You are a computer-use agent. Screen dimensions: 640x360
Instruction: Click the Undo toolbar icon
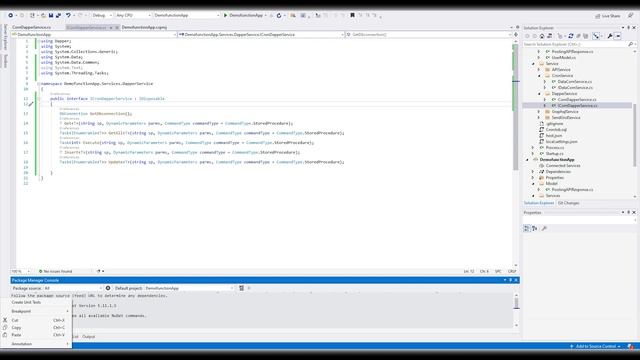click(68, 15)
